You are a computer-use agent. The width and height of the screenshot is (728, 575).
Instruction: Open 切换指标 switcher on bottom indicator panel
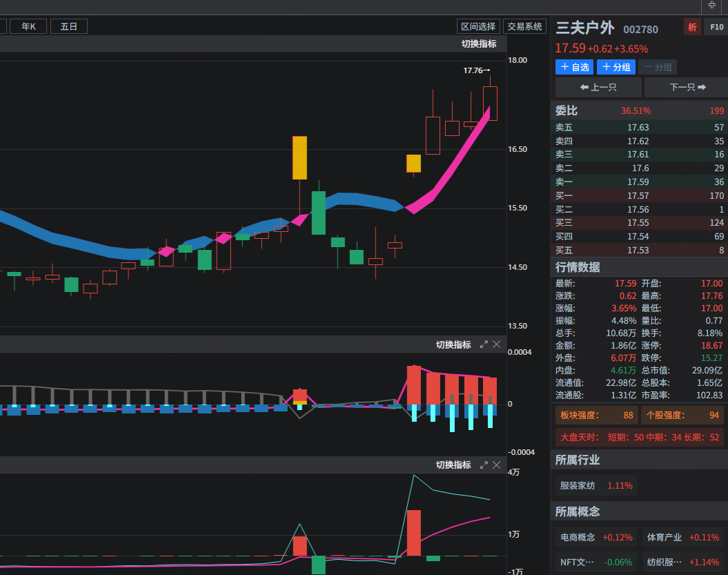pos(453,465)
